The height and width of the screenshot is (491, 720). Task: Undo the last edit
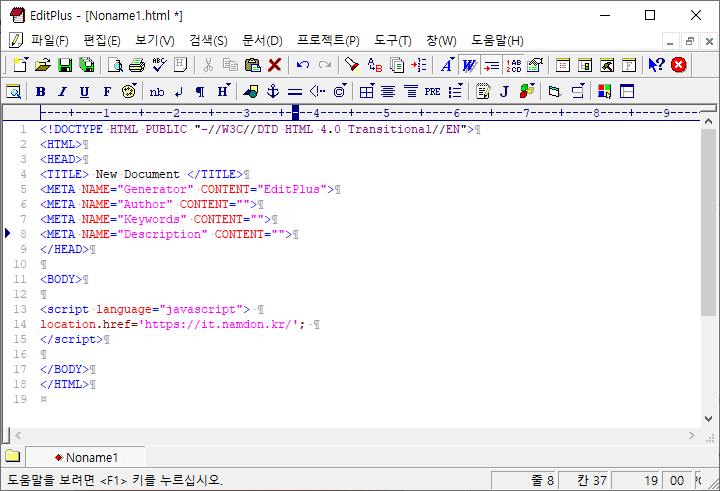point(303,65)
